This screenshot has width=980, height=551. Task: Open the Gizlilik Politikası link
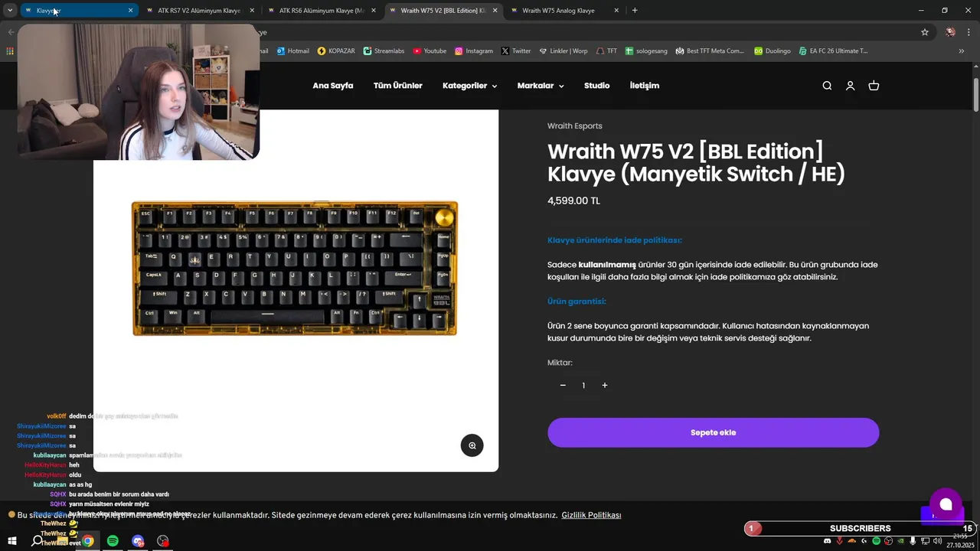pos(591,516)
